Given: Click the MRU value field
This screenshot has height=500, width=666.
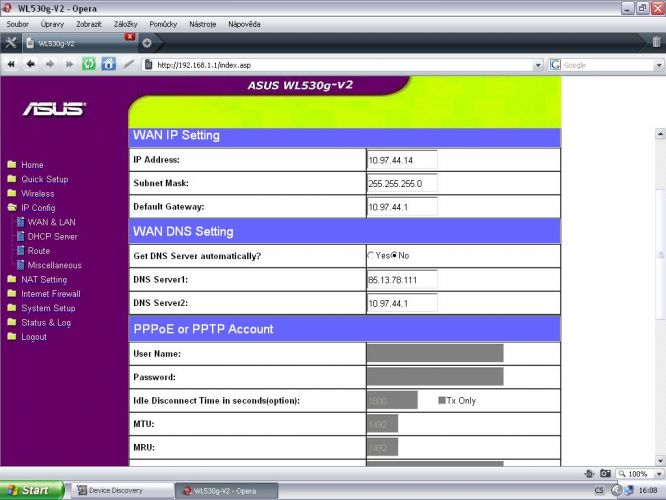Looking at the screenshot, I should tap(383, 447).
